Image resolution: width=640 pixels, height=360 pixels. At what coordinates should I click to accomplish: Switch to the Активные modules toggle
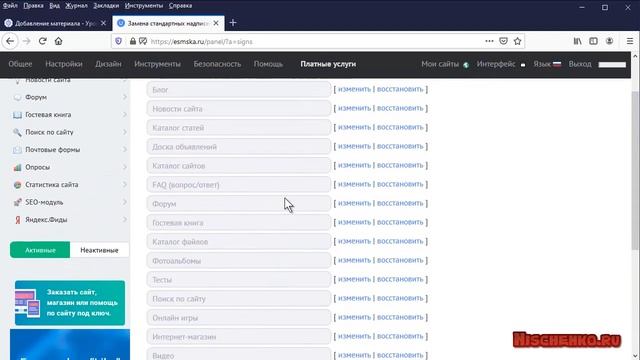tap(40, 250)
